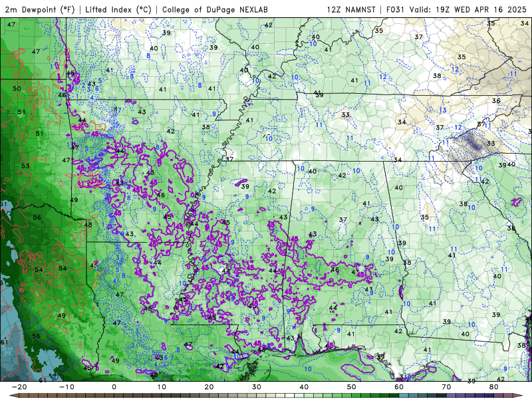The width and height of the screenshot is (532, 399).
Task: Click the '53' dewpoint value on the map
Action: tap(25, 166)
